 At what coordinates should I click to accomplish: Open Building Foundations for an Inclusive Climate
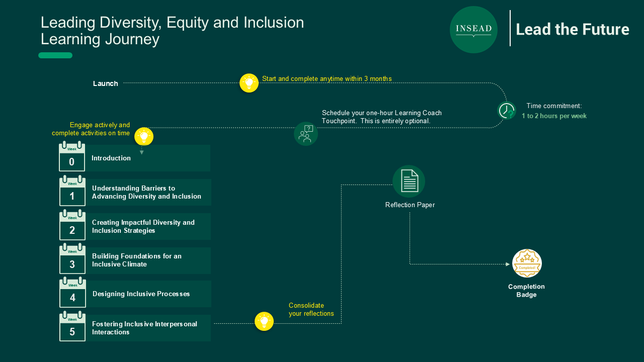coord(148,260)
